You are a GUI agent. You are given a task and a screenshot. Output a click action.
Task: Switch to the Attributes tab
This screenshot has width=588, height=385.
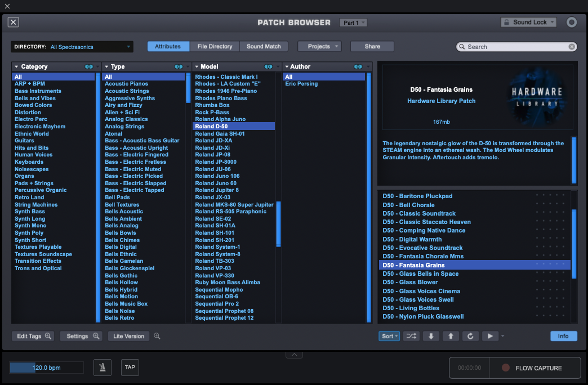coord(168,46)
